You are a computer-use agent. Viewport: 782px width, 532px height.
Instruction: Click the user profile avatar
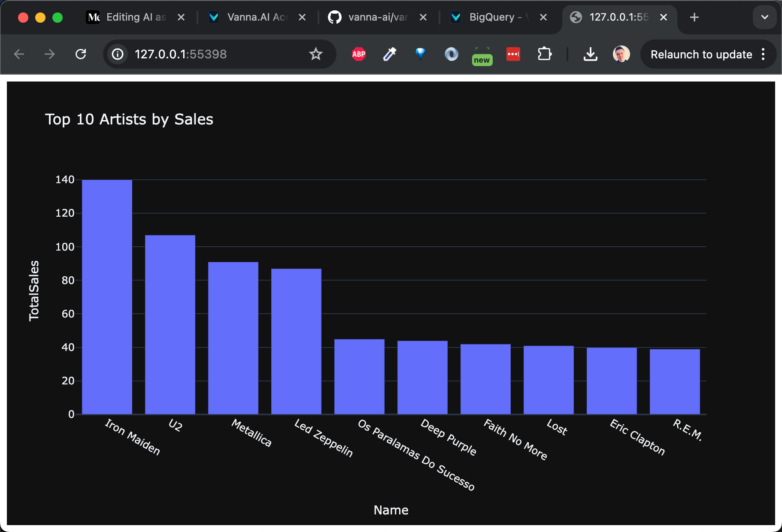click(621, 54)
